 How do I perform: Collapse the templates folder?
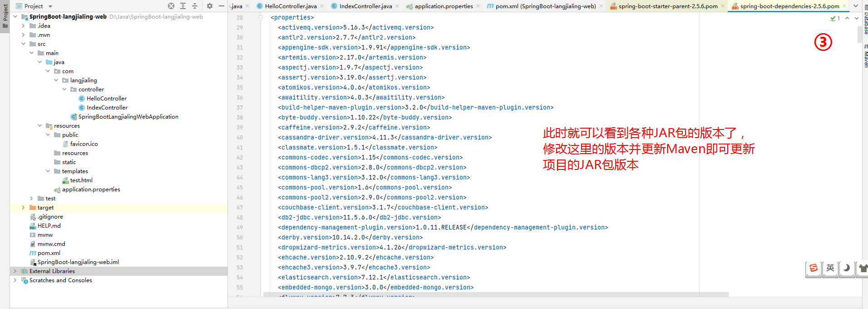click(x=48, y=171)
